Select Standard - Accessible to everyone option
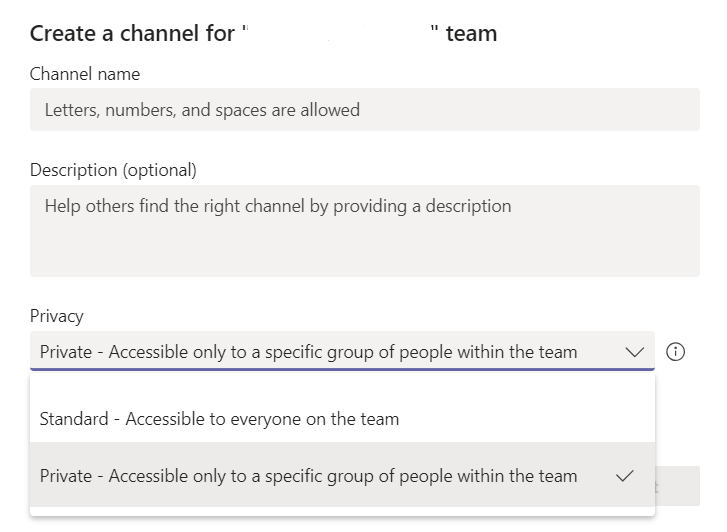Screen dimensions: 727x532 tap(342, 418)
